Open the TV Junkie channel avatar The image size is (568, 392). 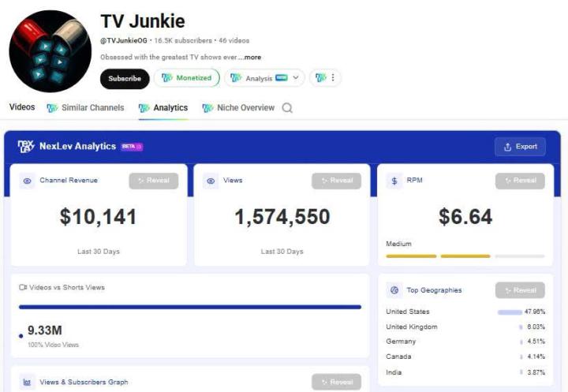pos(50,51)
